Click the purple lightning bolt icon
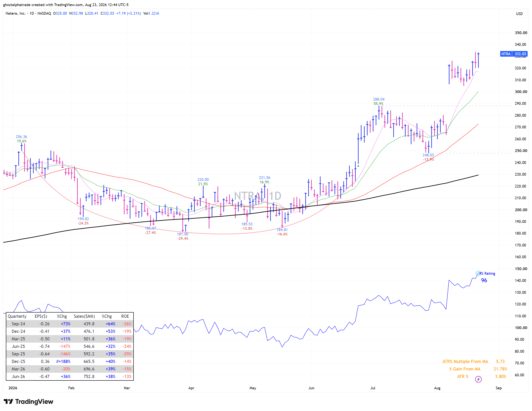Screen dimensions: 532x411 click(478, 379)
